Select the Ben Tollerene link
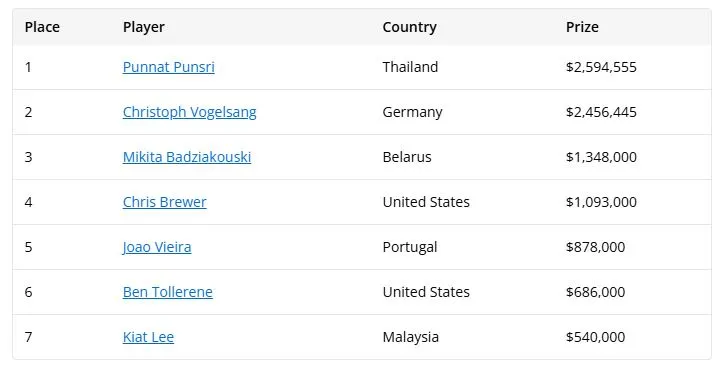724x373 pixels. click(168, 292)
